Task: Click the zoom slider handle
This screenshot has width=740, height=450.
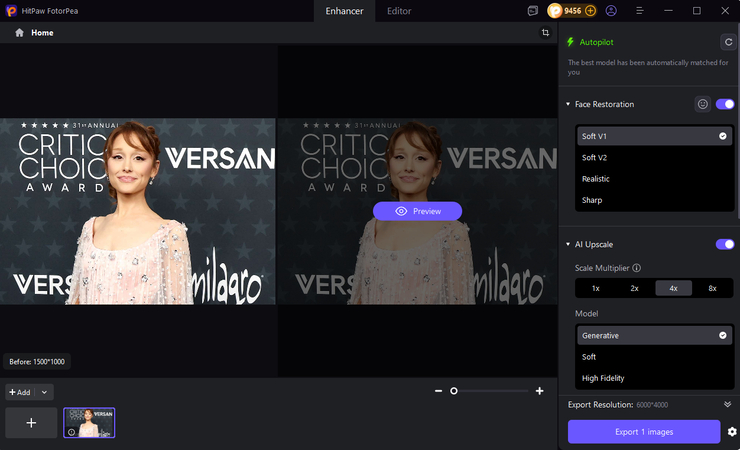Action: 454,391
